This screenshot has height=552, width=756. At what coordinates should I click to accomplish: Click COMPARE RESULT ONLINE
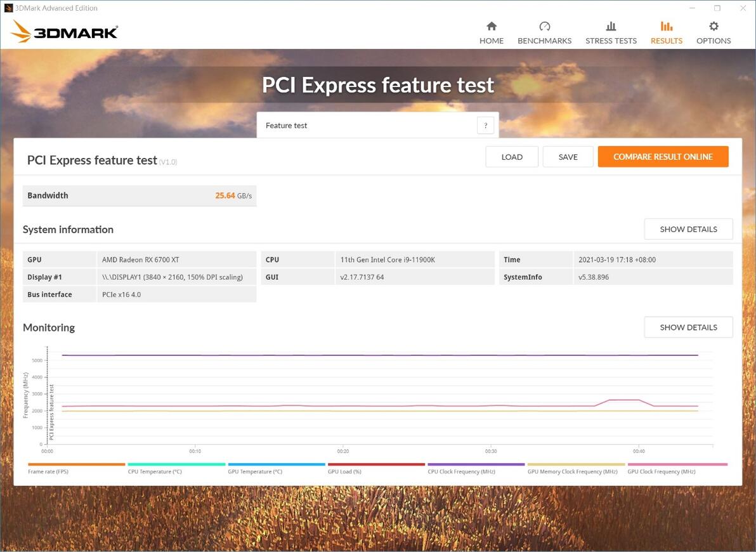[x=663, y=157]
